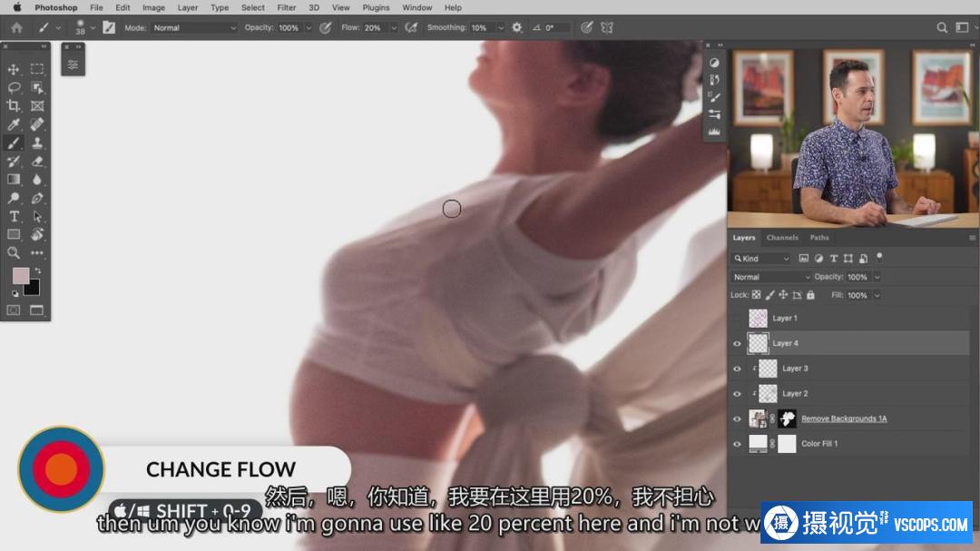
Task: Select the Eyedropper tool
Action: (13, 124)
